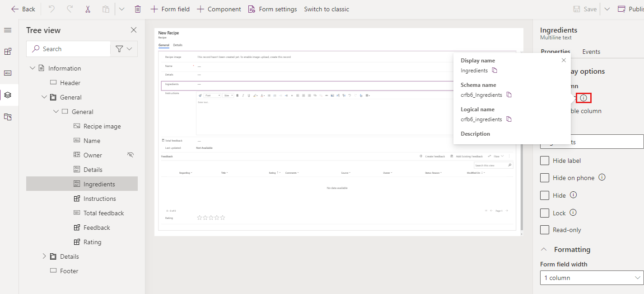This screenshot has width=644, height=294.
Task: Open the Events tab
Action: [591, 52]
